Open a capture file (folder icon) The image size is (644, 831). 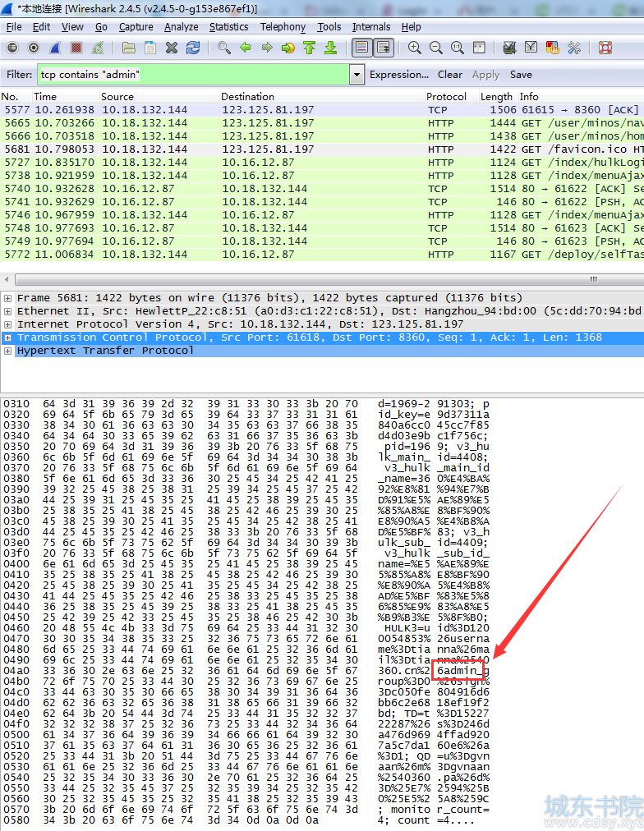click(x=129, y=48)
